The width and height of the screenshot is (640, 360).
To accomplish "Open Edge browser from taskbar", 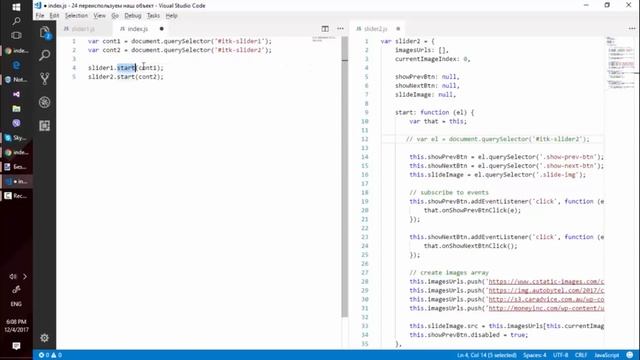I will pos(16,65).
